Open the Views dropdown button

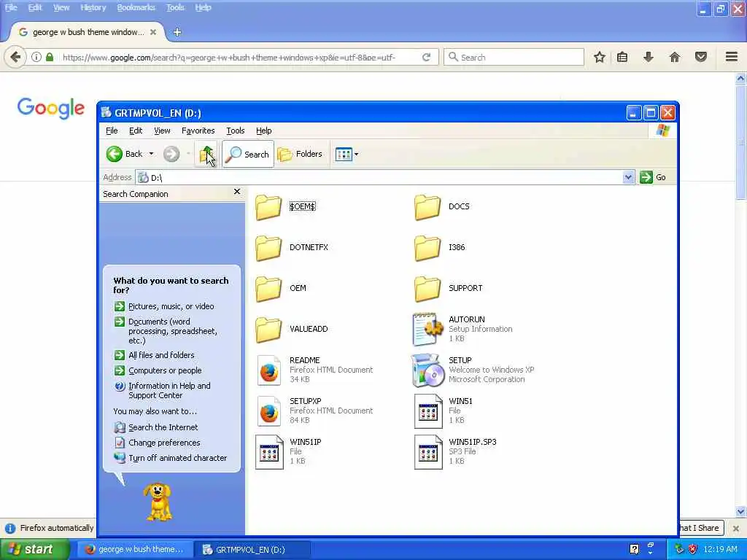[x=347, y=154]
